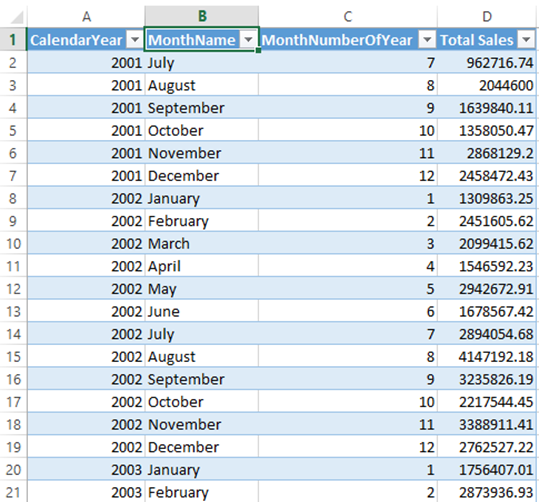Open the CalendarYear filter dropdown
Image resolution: width=539 pixels, height=502 pixels.
click(135, 40)
